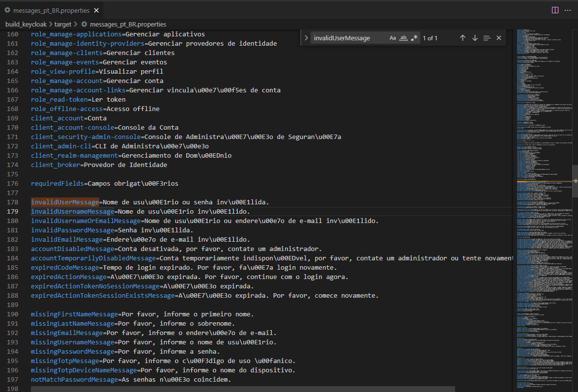Click the gear icon in the breadcrumb bar
578x392 pixels.
pos(84,24)
